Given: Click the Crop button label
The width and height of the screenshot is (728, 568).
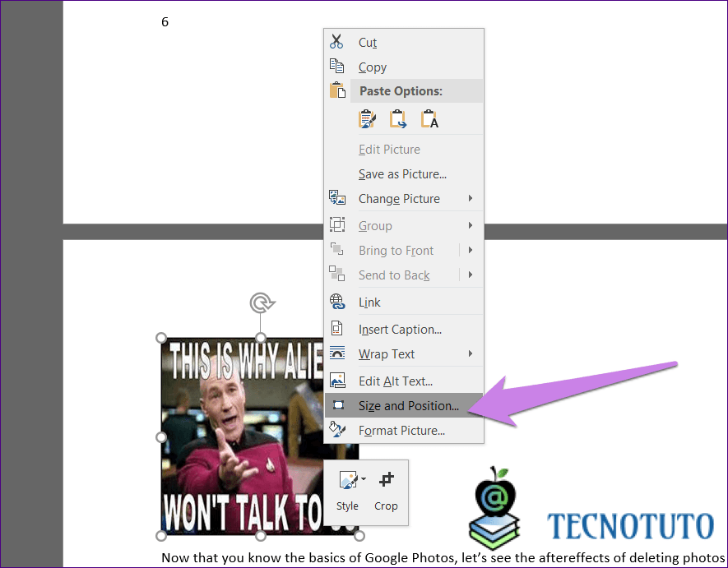Looking at the screenshot, I should [386, 506].
